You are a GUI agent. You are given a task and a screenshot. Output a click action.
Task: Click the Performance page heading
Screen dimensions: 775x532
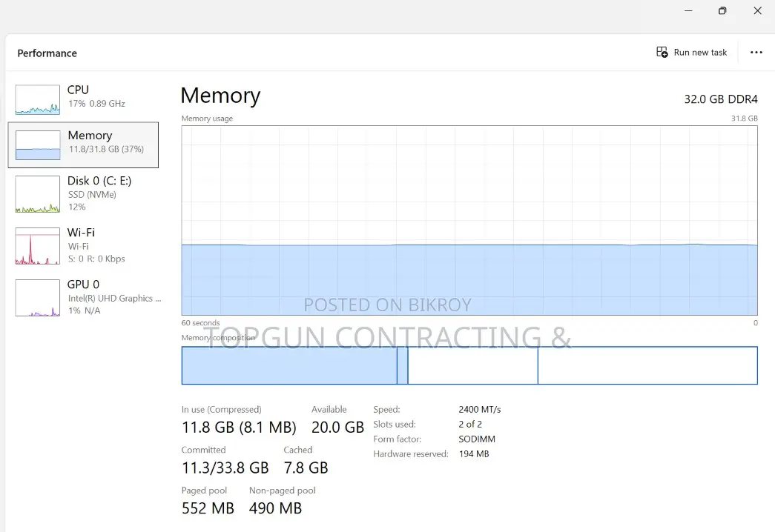pyautogui.click(x=47, y=53)
